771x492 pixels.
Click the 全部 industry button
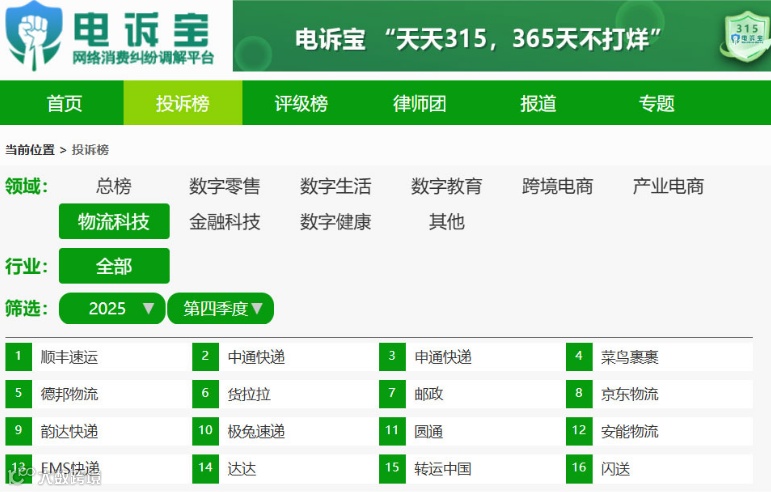point(114,266)
